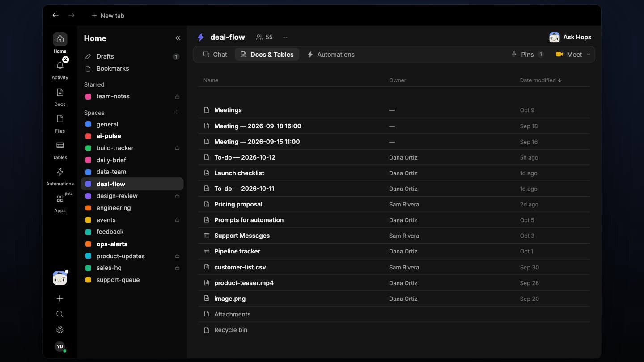Open settings gear in the rail

click(60, 330)
